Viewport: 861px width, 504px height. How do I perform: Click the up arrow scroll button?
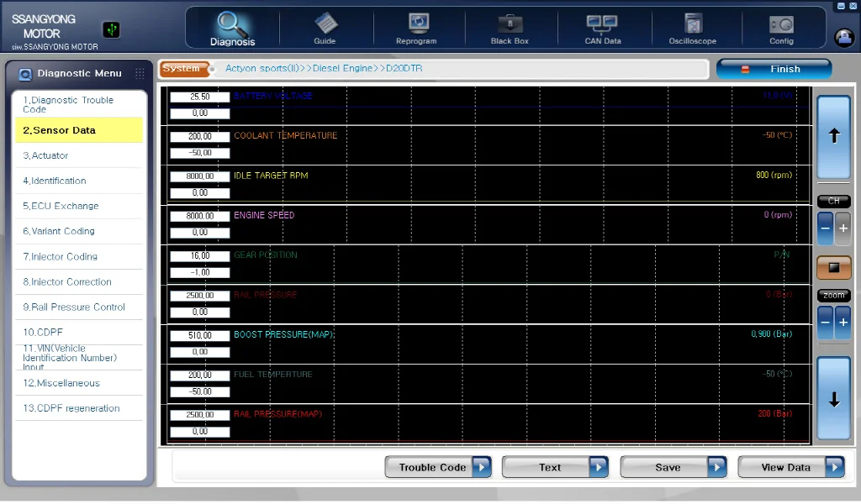coord(833,136)
